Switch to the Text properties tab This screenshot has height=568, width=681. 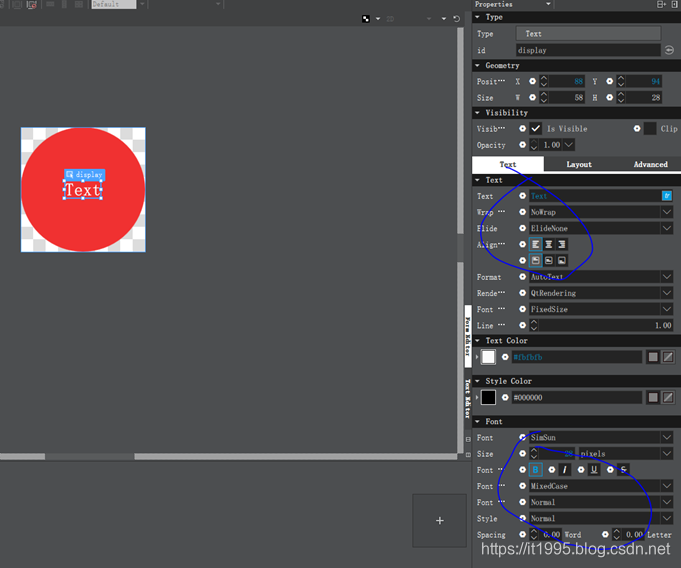(x=508, y=164)
